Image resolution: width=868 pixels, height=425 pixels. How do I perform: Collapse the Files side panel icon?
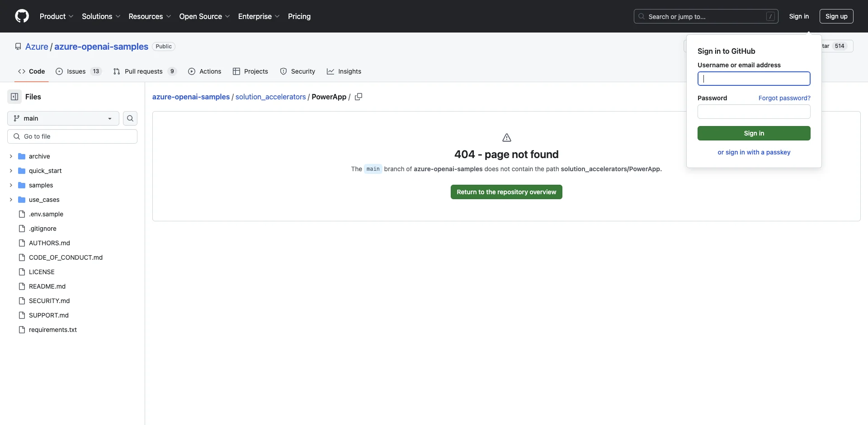click(x=14, y=97)
